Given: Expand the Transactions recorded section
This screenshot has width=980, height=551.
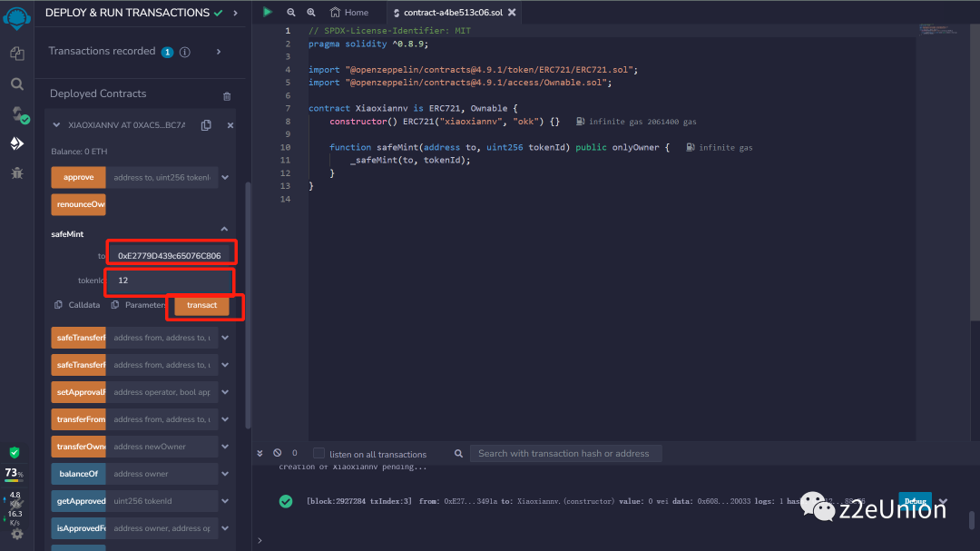Looking at the screenshot, I should tap(219, 52).
